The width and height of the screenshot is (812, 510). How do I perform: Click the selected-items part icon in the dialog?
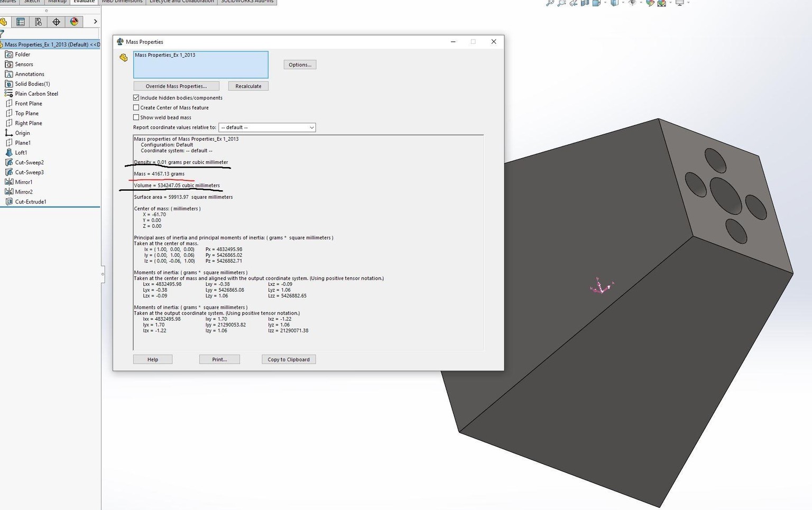click(x=124, y=58)
